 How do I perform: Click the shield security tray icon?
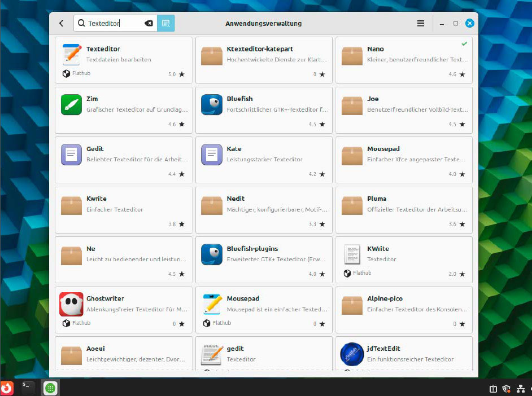point(507,389)
